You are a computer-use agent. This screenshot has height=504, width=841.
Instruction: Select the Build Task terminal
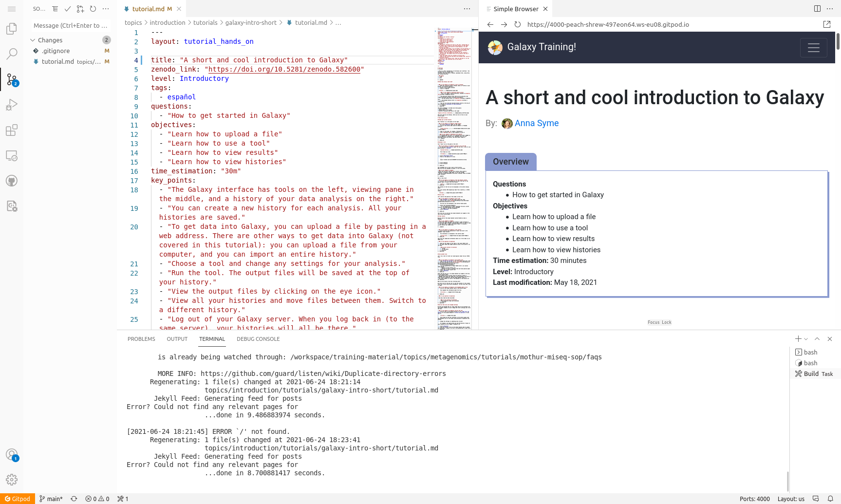tap(814, 373)
